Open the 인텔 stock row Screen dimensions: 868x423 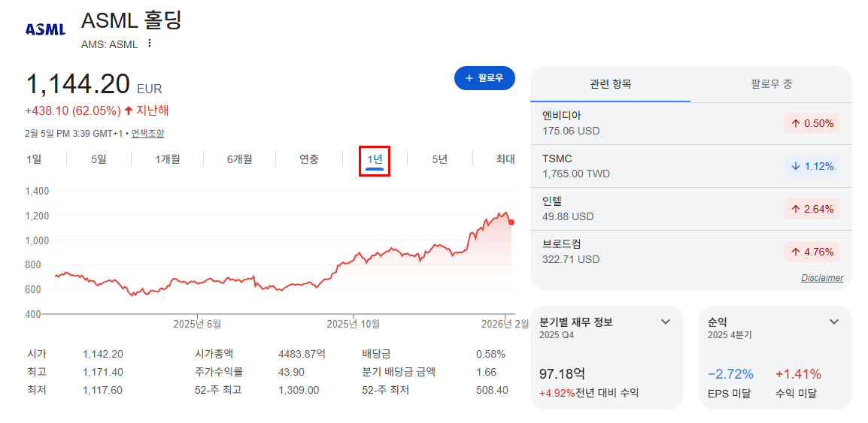tap(690, 208)
